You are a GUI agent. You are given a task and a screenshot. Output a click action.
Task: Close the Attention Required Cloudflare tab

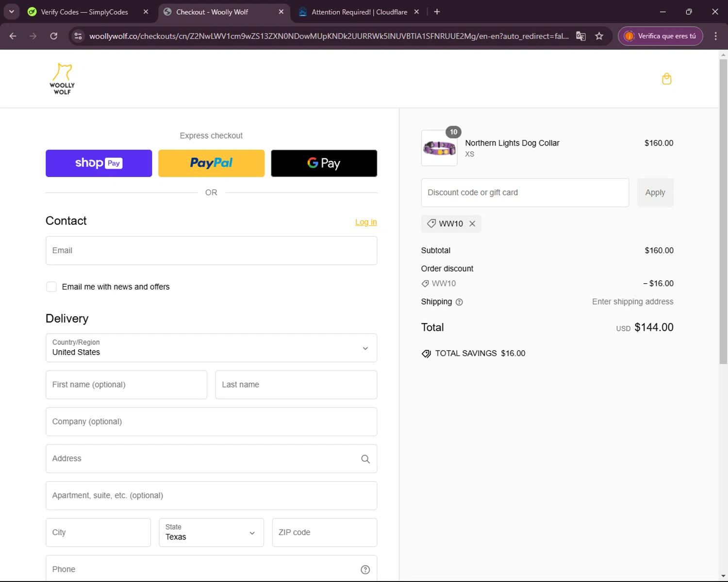(416, 12)
